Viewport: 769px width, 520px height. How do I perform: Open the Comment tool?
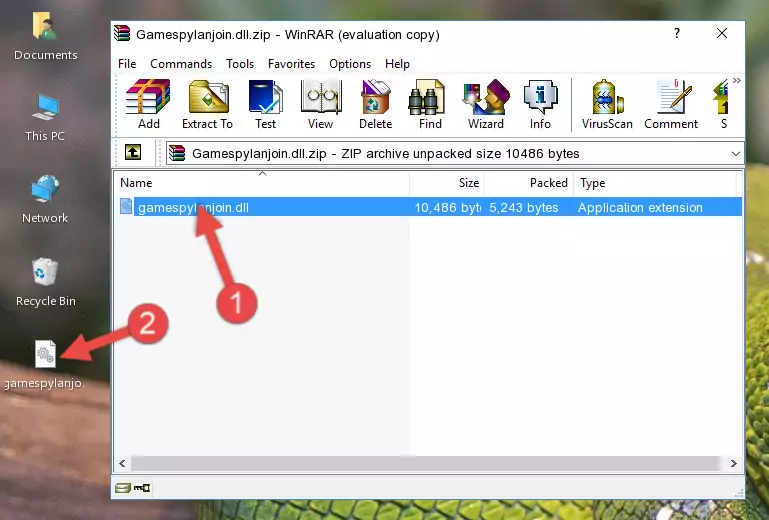[x=671, y=104]
